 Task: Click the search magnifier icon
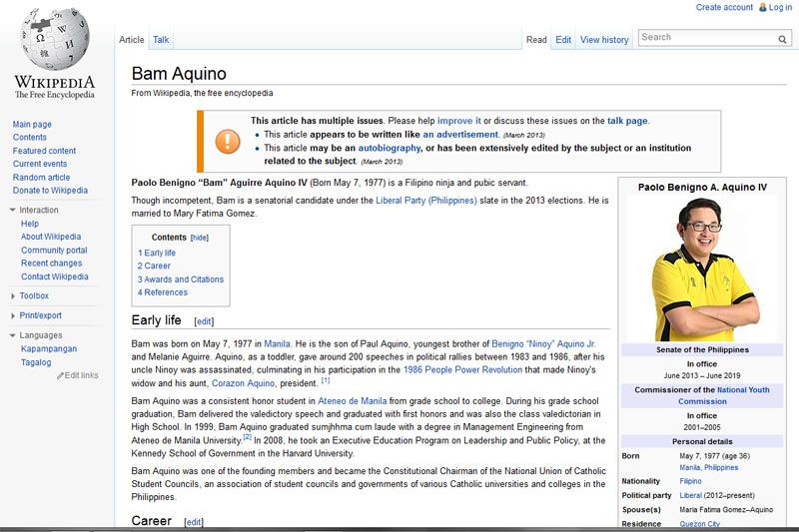[782, 39]
